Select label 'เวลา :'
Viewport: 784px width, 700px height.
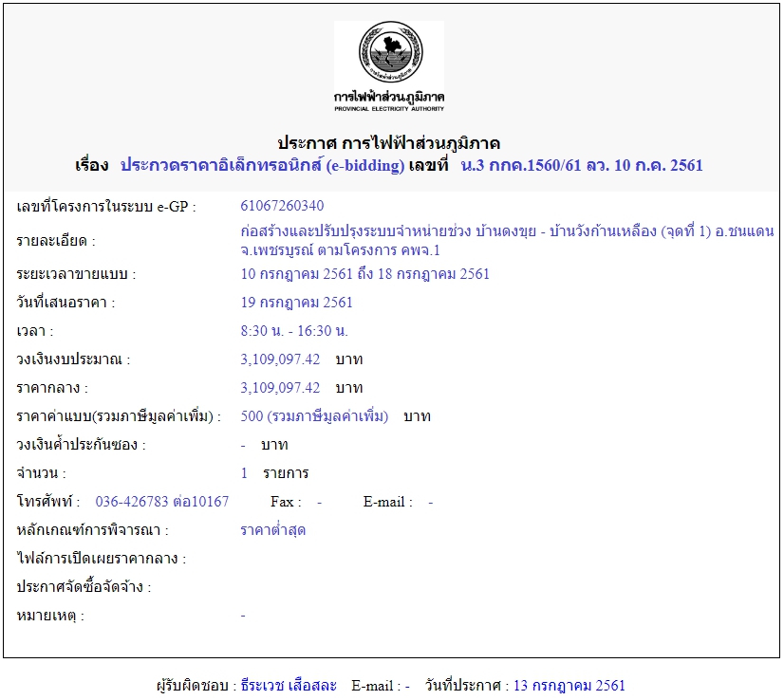coord(34,331)
